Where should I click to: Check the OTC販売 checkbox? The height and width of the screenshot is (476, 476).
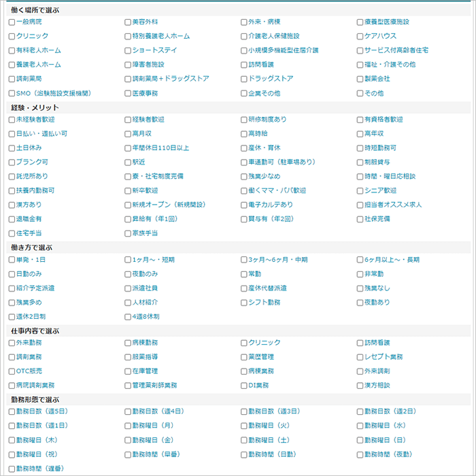click(12, 371)
